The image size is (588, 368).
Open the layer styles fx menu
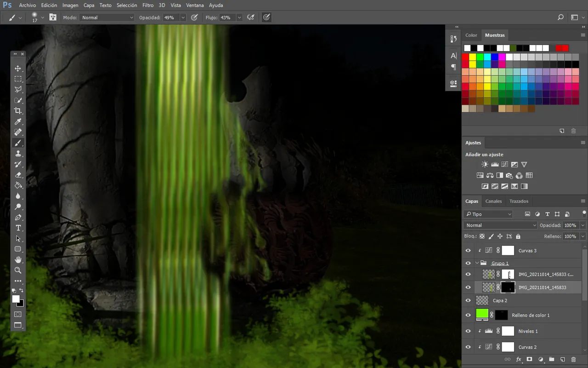[519, 359]
